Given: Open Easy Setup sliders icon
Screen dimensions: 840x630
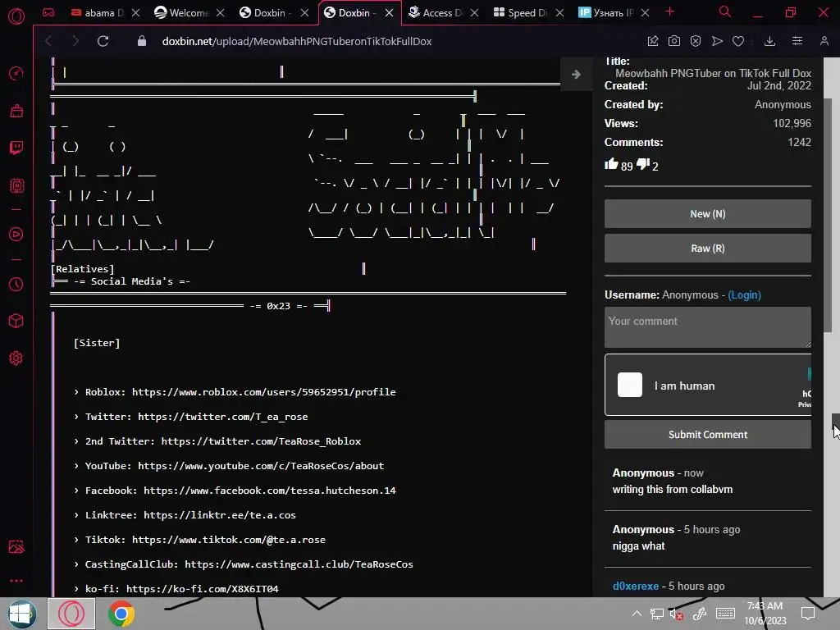Looking at the screenshot, I should pyautogui.click(x=797, y=41).
